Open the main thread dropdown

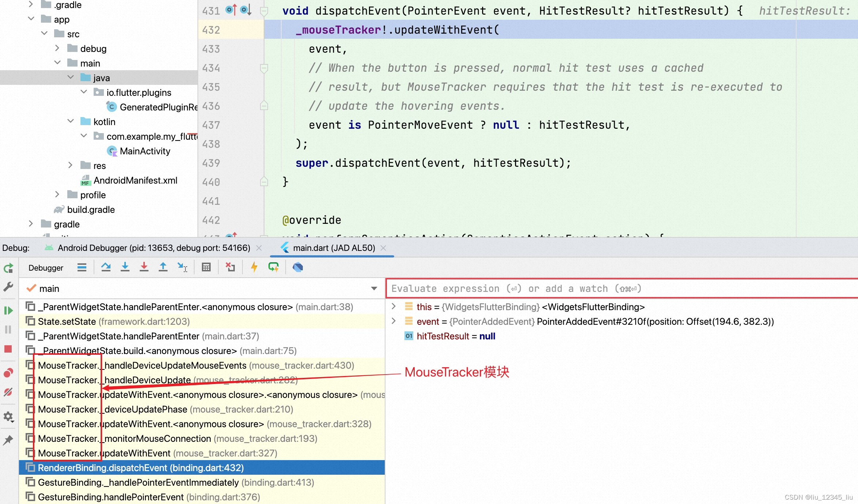point(374,289)
